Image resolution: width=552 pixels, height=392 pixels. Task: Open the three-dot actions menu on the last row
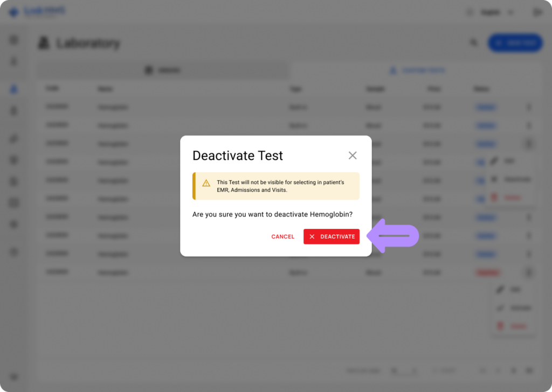pyautogui.click(x=528, y=272)
